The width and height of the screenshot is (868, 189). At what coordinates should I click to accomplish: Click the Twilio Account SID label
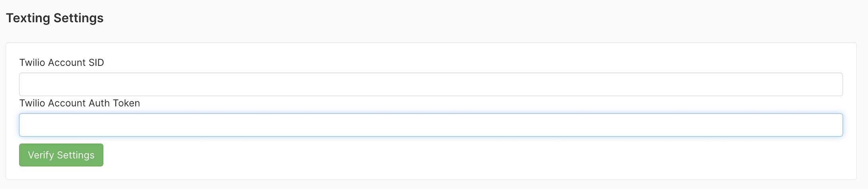(62, 63)
